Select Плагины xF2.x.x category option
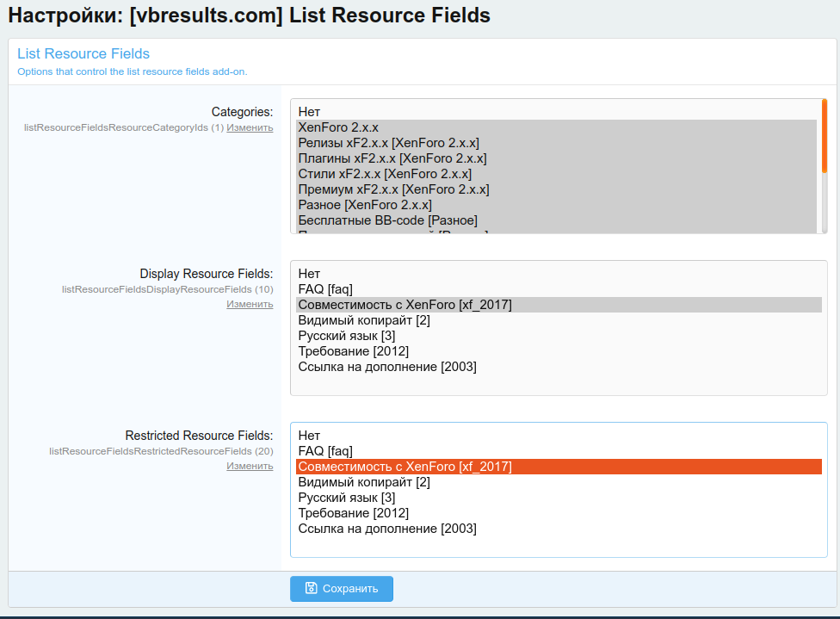 pyautogui.click(x=392, y=158)
